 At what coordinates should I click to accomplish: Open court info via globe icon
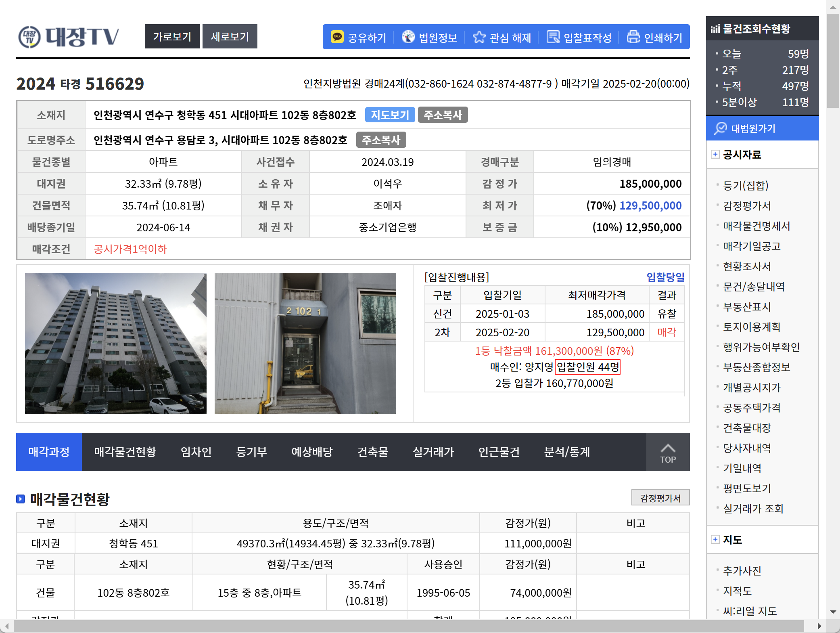click(x=408, y=37)
